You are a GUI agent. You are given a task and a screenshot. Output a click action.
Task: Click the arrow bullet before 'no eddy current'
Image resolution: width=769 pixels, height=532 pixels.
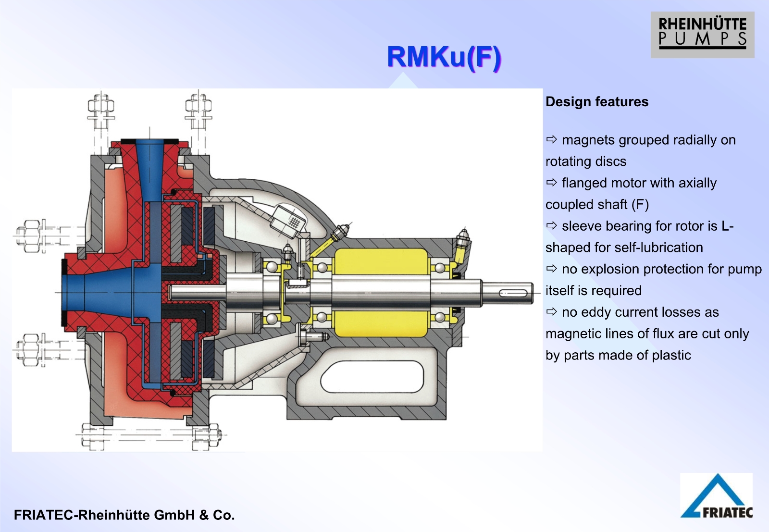click(x=551, y=312)
